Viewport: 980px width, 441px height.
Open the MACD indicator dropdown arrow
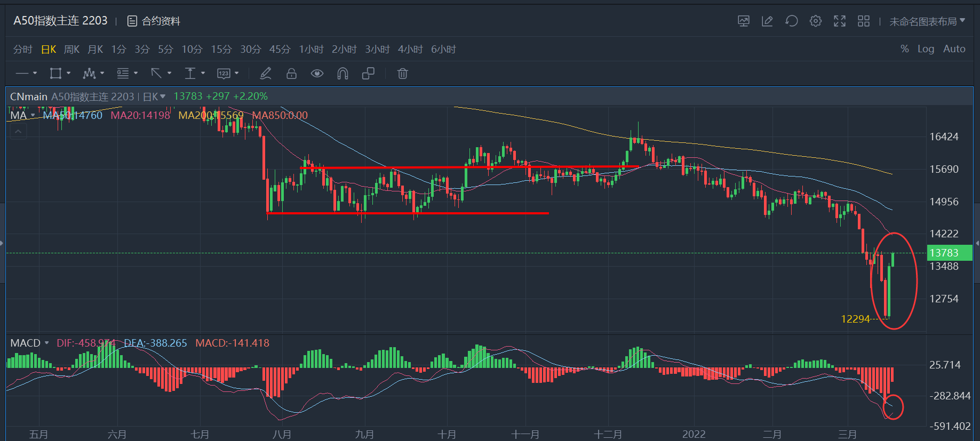47,343
